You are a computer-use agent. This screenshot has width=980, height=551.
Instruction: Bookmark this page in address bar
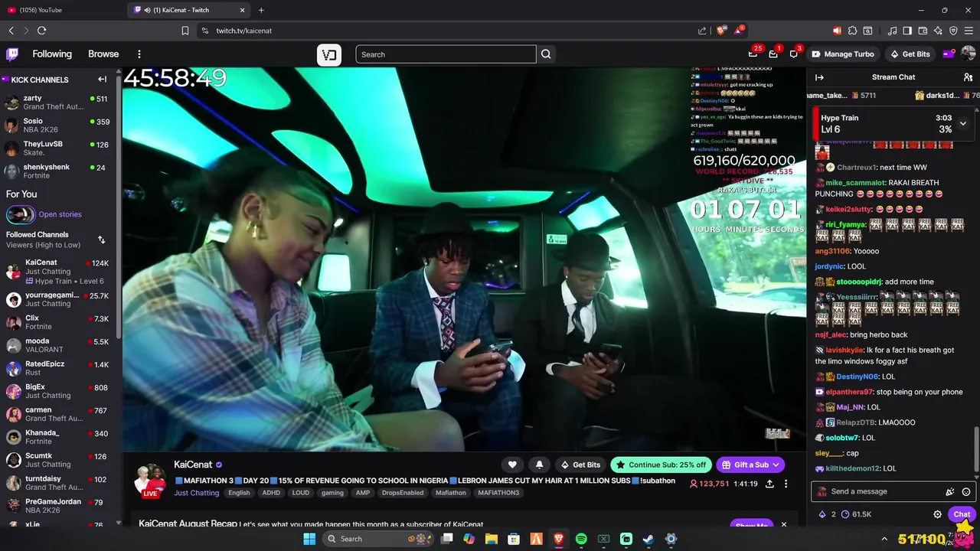coord(185,31)
